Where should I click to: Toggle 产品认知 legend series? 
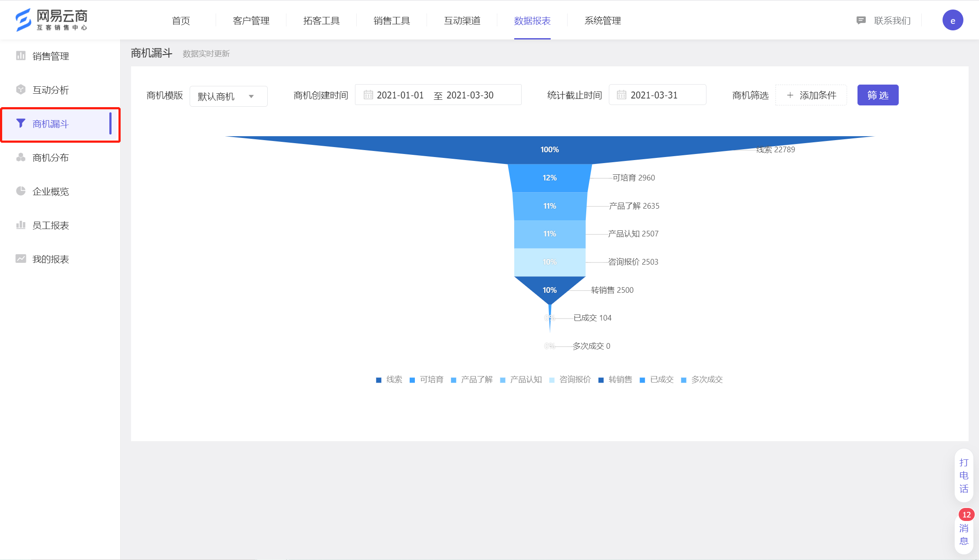(521, 380)
